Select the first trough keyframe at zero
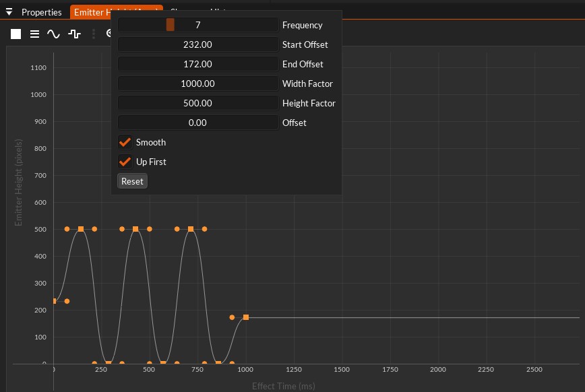Viewport: 585px width, 392px height. click(109, 363)
